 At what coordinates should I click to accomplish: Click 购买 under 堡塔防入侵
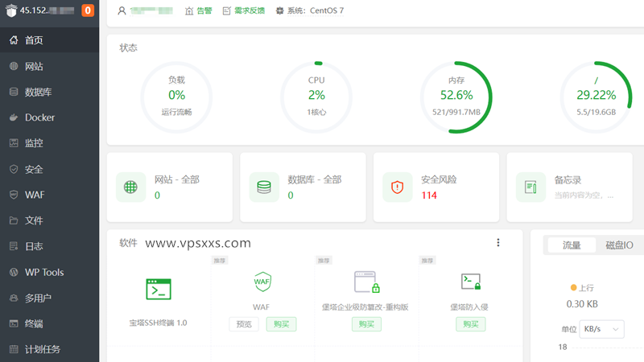click(471, 324)
